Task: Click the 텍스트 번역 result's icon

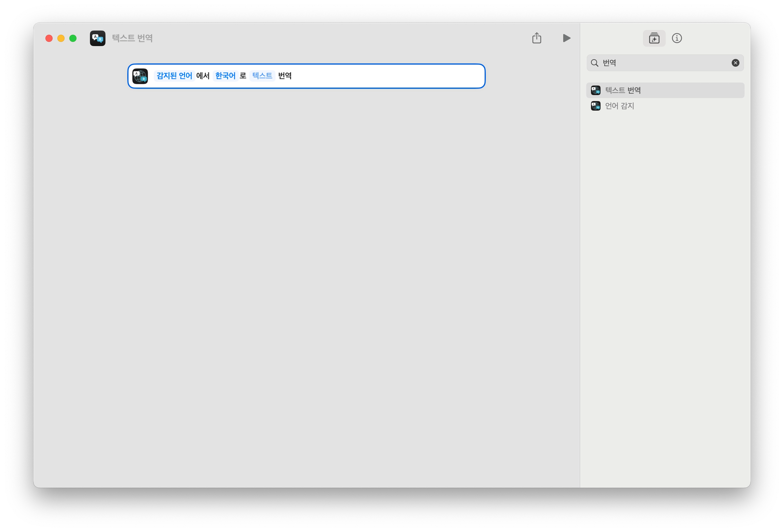Action: pyautogui.click(x=595, y=90)
